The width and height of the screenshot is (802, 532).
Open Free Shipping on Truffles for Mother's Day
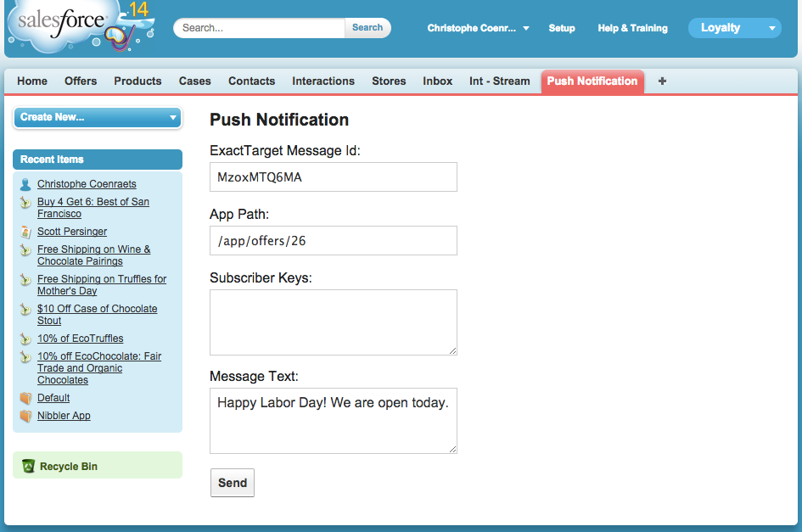[102, 285]
